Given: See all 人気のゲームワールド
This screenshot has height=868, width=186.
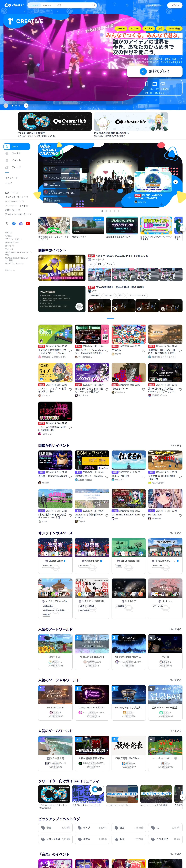Looking at the screenshot, I should [176, 731].
